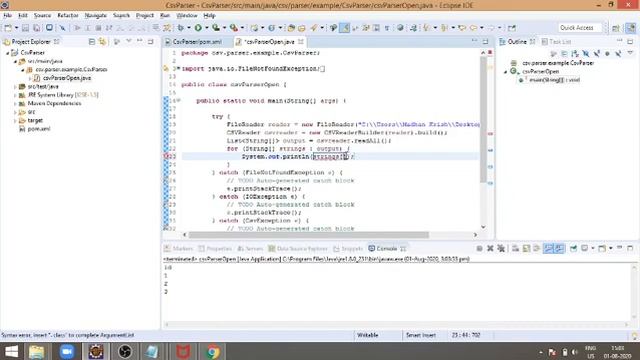Click the Pin Console icon
This screenshot has width=640, height=360.
point(573,248)
